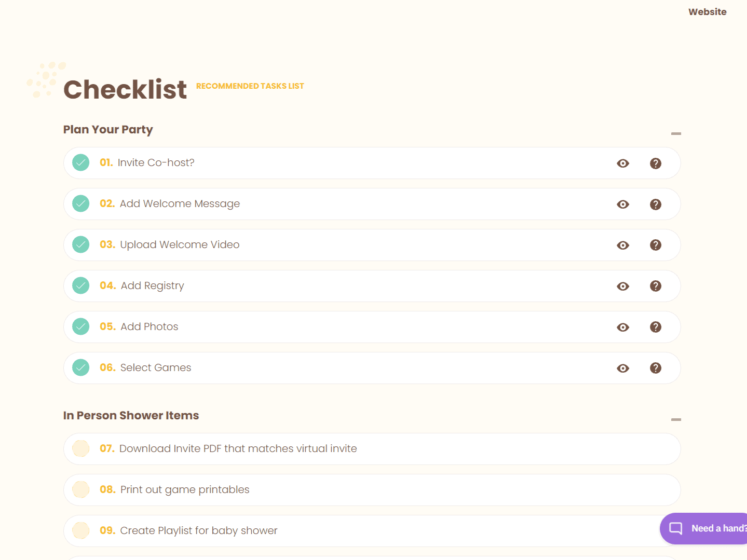Open help for Add Welcome Message task

(656, 204)
